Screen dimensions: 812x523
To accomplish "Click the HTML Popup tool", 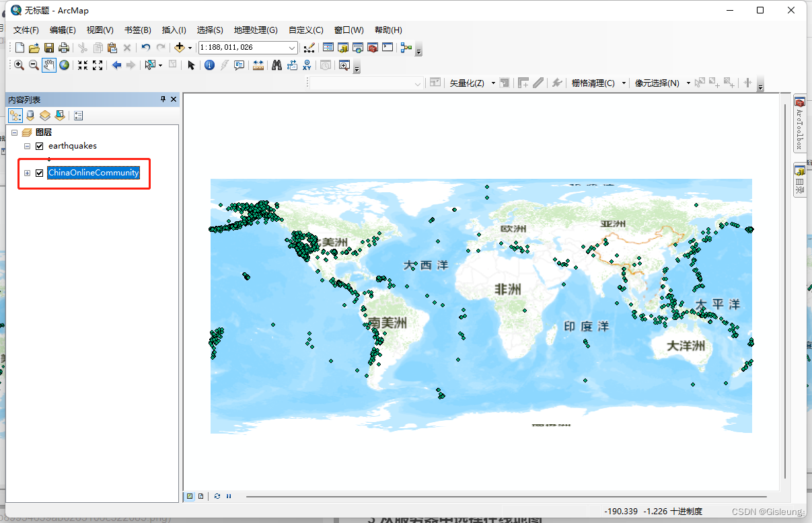I will (x=239, y=65).
